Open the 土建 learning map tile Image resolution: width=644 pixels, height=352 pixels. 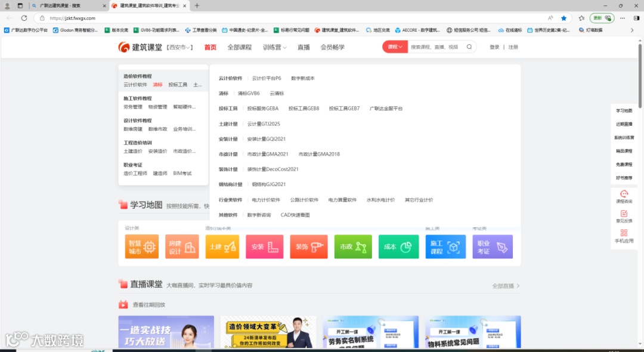click(x=222, y=246)
